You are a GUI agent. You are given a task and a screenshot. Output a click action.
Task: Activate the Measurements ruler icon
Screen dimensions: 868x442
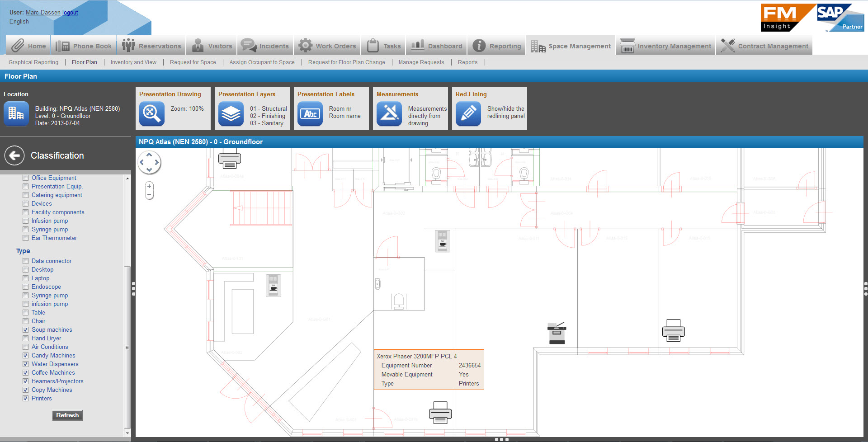(x=389, y=113)
